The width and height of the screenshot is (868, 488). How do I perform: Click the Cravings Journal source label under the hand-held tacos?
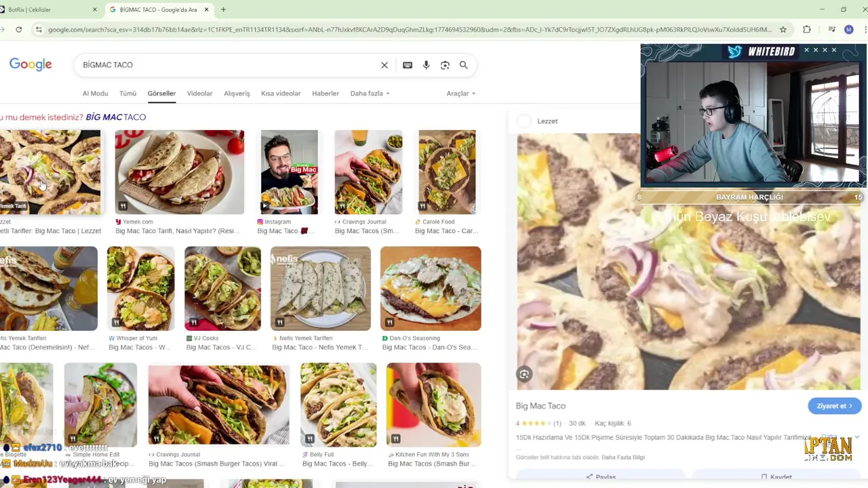[x=364, y=222]
